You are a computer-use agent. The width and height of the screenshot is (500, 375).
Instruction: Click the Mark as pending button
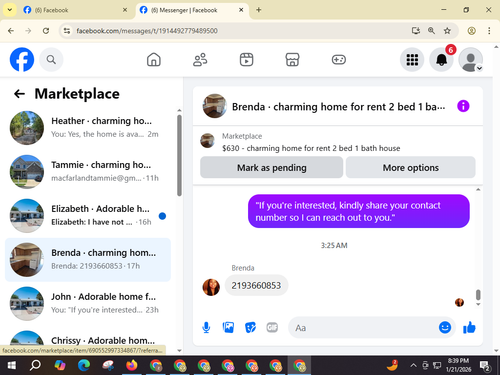pyautogui.click(x=272, y=168)
